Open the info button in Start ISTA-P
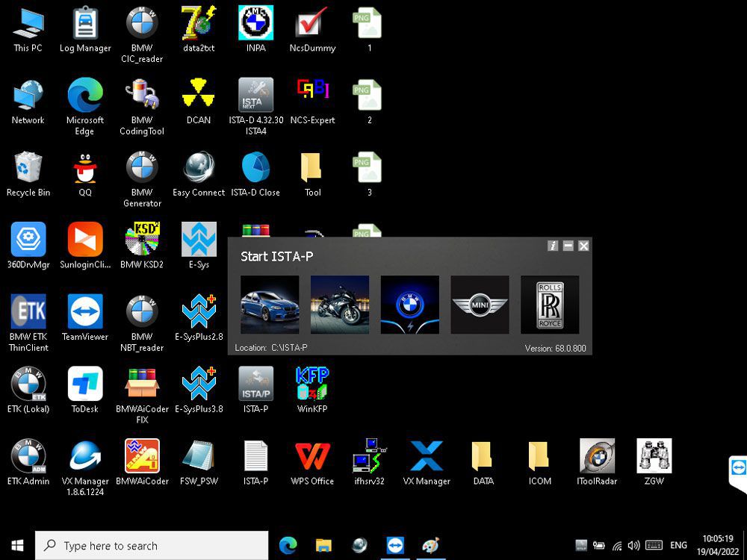The height and width of the screenshot is (560, 747). point(553,246)
